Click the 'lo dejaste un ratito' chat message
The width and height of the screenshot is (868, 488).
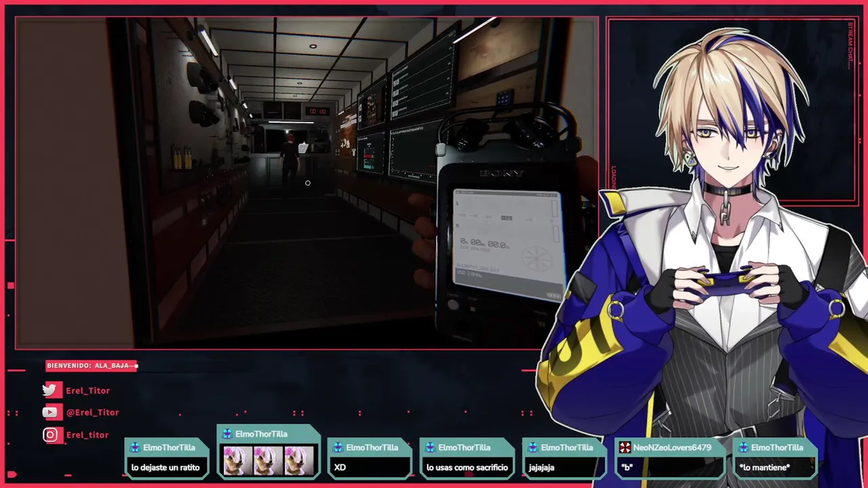point(165,467)
